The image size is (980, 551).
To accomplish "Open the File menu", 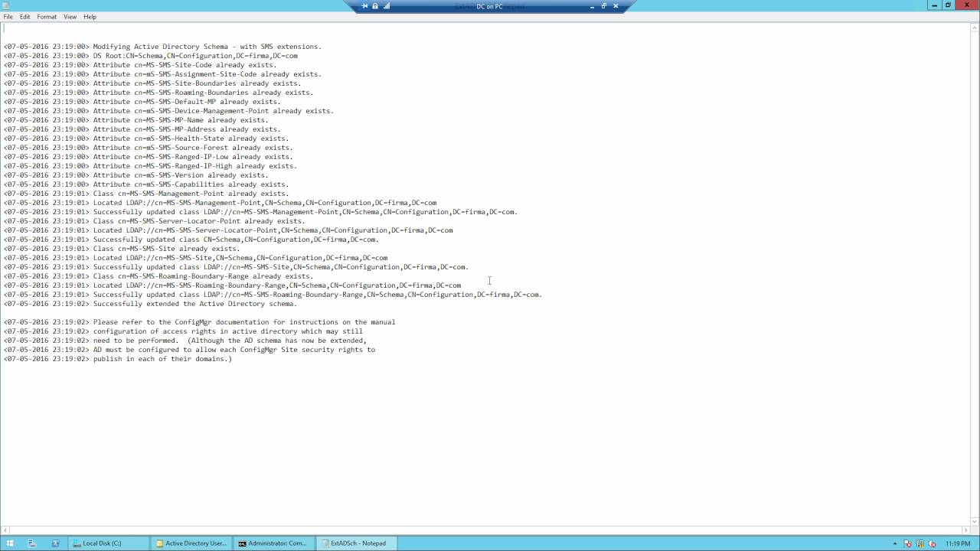I will 8,17.
